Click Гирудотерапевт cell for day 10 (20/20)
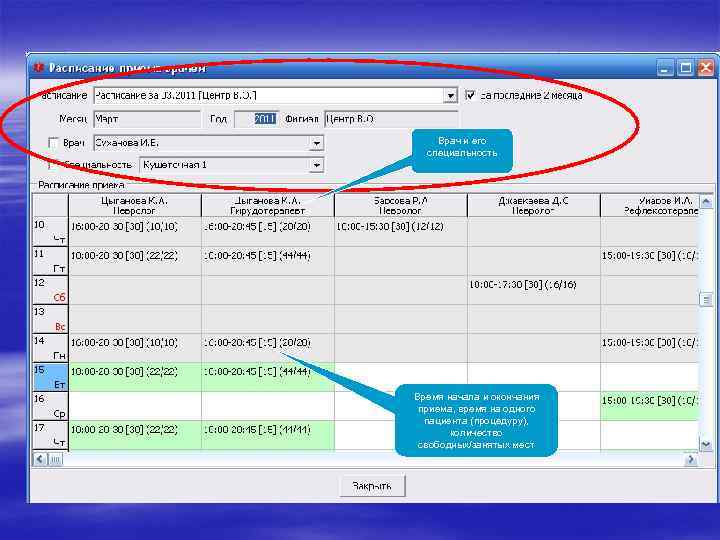 coord(268,232)
